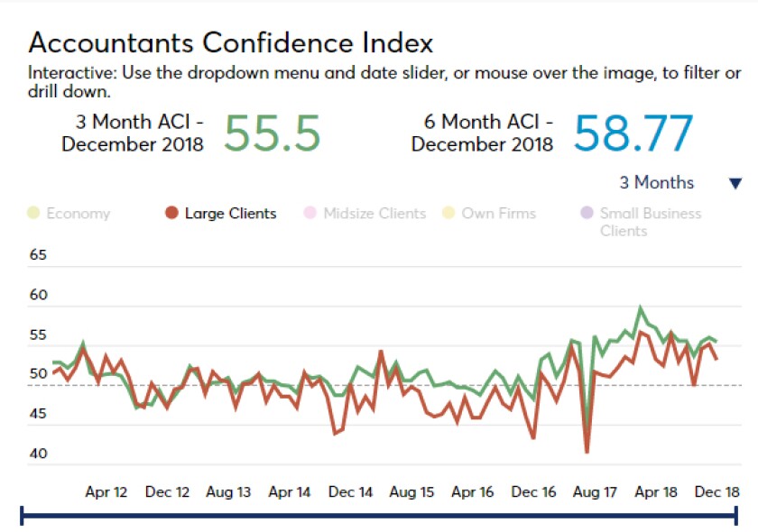Screen dimensions: 758x532
Task: Click the 3 Months dropdown text
Action: pyautogui.click(x=657, y=183)
